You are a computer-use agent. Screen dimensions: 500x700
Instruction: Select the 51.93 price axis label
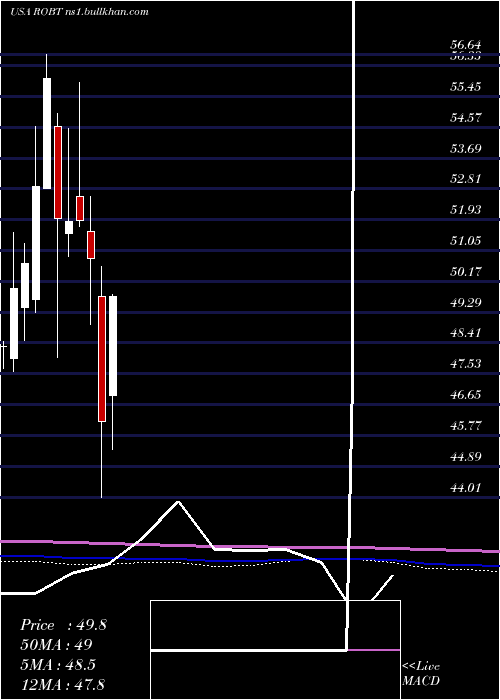[x=466, y=210]
